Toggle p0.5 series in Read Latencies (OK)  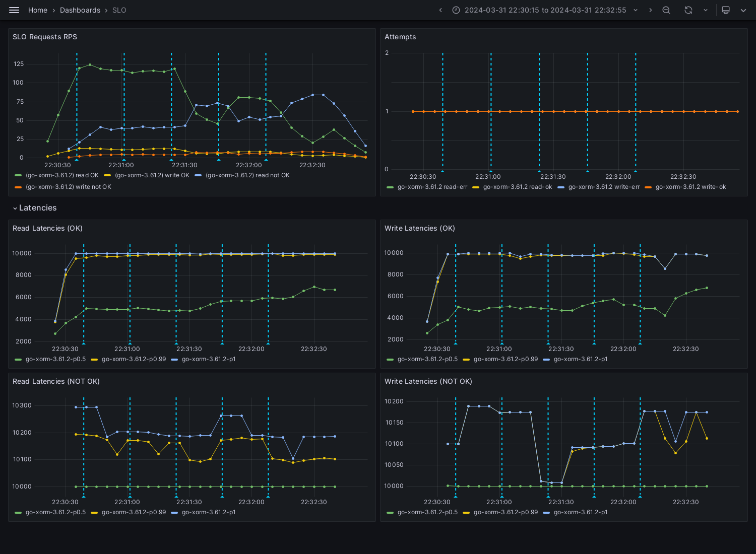coord(55,359)
